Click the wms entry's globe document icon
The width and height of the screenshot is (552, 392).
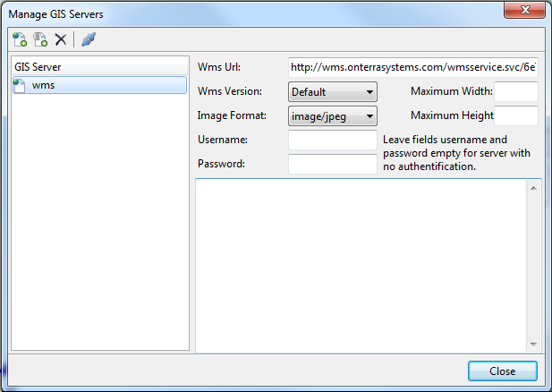[x=21, y=85]
